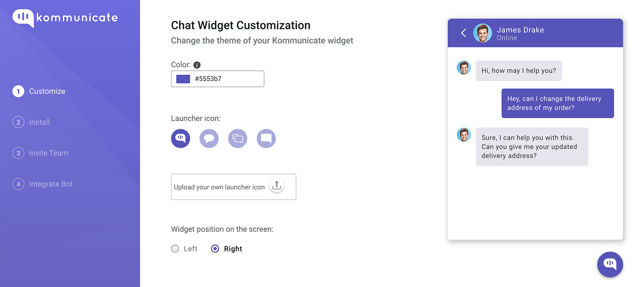Pick the overlapping chat windows launcher icon

(237, 139)
